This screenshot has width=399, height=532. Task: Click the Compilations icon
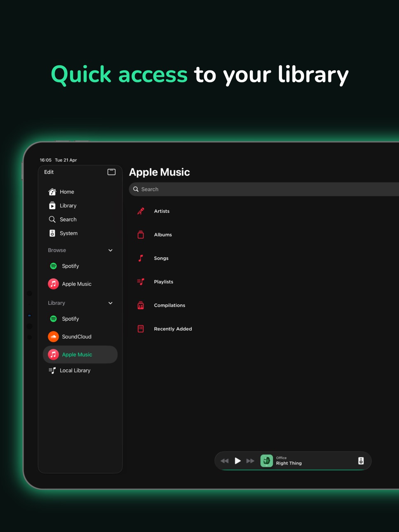coord(141,305)
